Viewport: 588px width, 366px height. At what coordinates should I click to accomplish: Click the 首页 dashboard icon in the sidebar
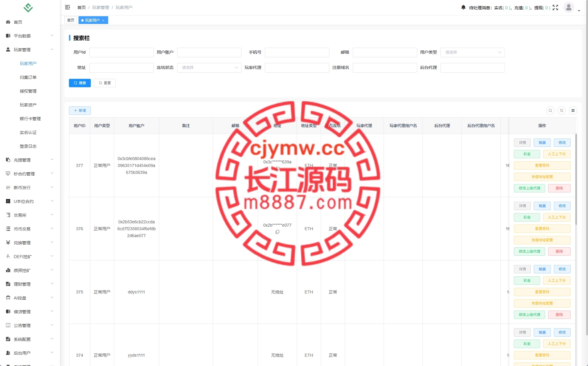(x=8, y=22)
